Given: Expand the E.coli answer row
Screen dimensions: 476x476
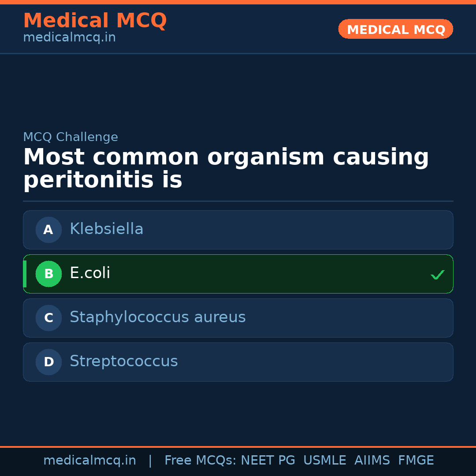Looking at the screenshot, I should pyautogui.click(x=238, y=274).
